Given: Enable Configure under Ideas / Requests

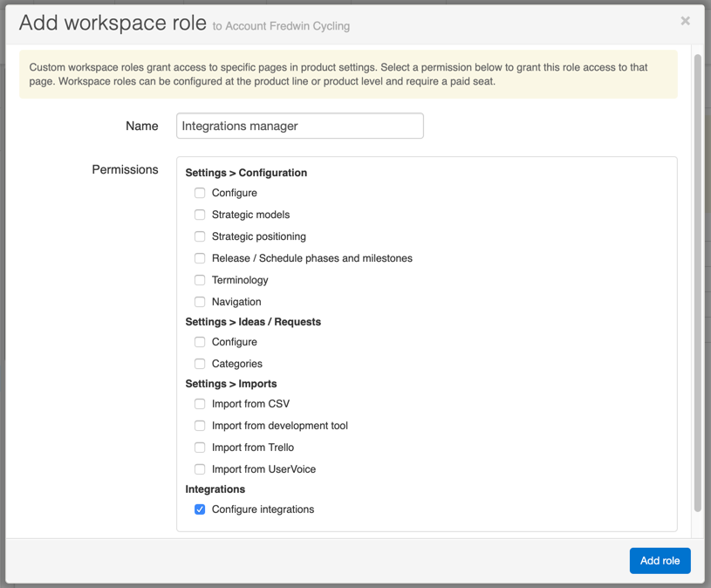Looking at the screenshot, I should pos(200,342).
